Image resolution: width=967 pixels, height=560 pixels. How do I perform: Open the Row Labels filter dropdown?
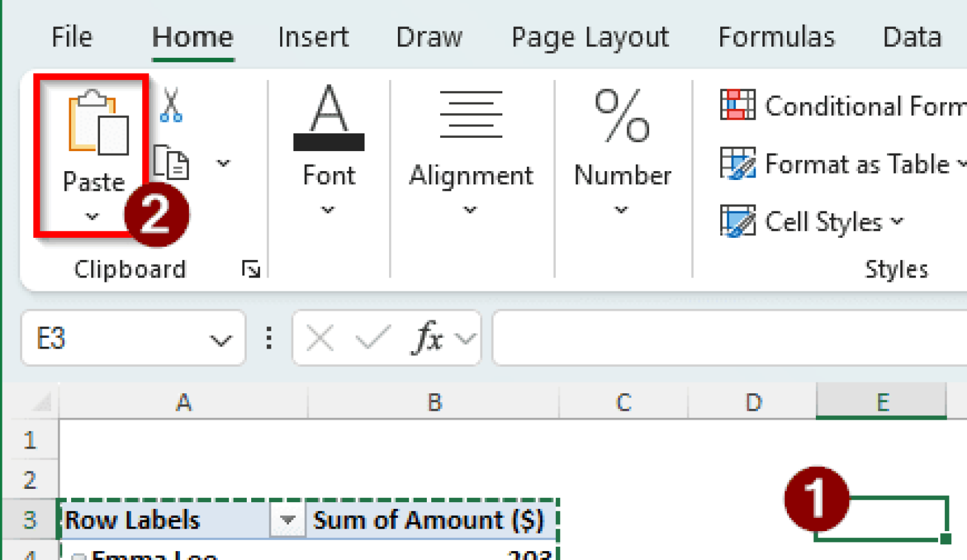tap(287, 520)
